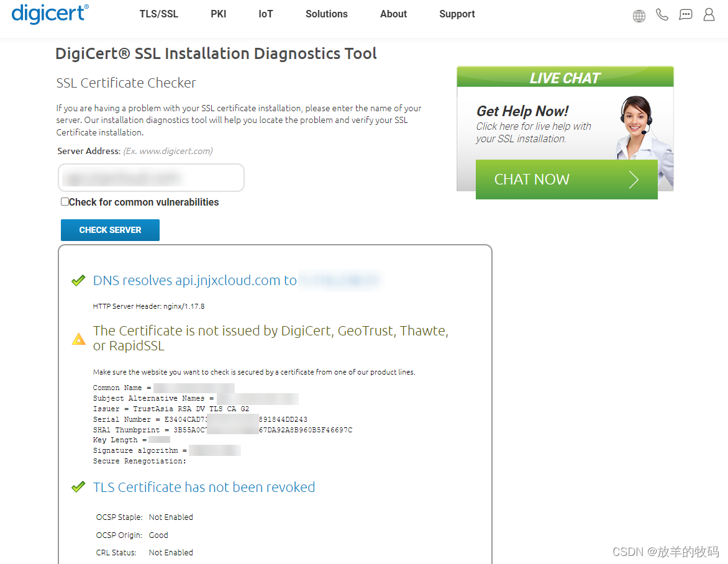Screen dimensions: 728x564
Task: Click the yellow warning triangle icon
Action: pos(79,339)
